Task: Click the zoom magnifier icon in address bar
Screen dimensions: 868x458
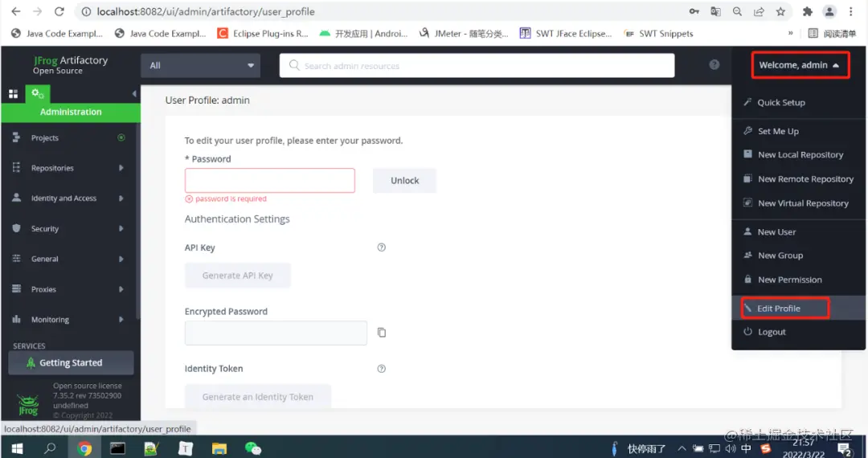Action: coord(737,11)
